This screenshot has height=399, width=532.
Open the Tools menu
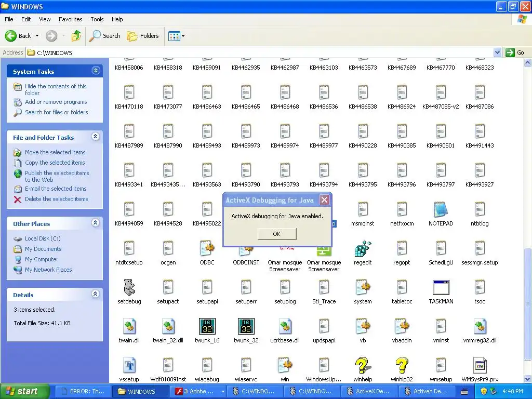tap(97, 19)
